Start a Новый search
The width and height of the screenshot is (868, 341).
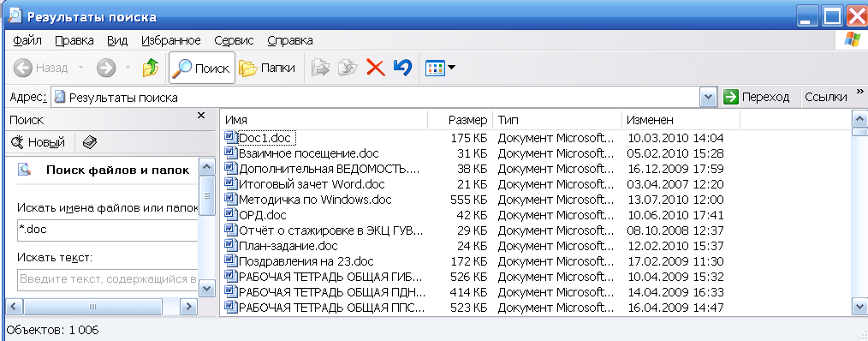pyautogui.click(x=39, y=142)
